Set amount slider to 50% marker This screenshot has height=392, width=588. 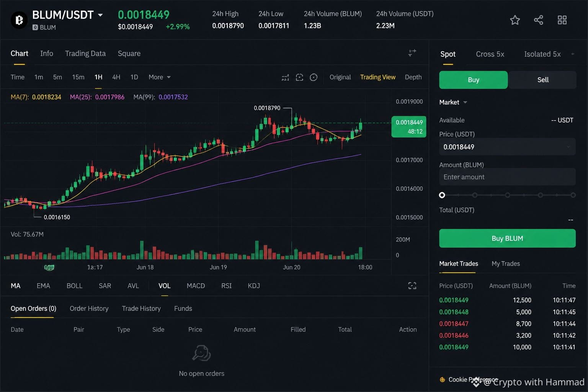coord(507,195)
